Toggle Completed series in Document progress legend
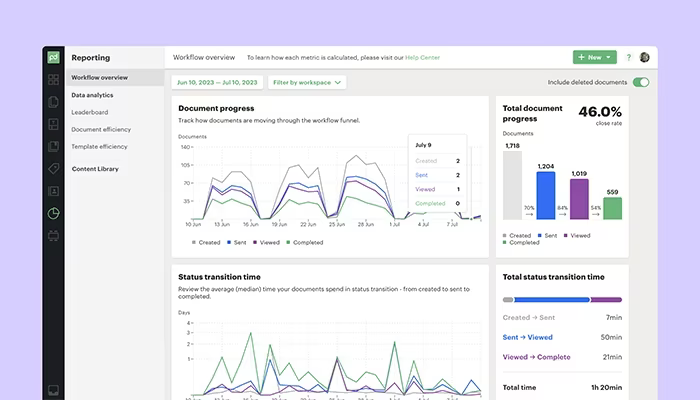The image size is (700, 400). point(305,242)
